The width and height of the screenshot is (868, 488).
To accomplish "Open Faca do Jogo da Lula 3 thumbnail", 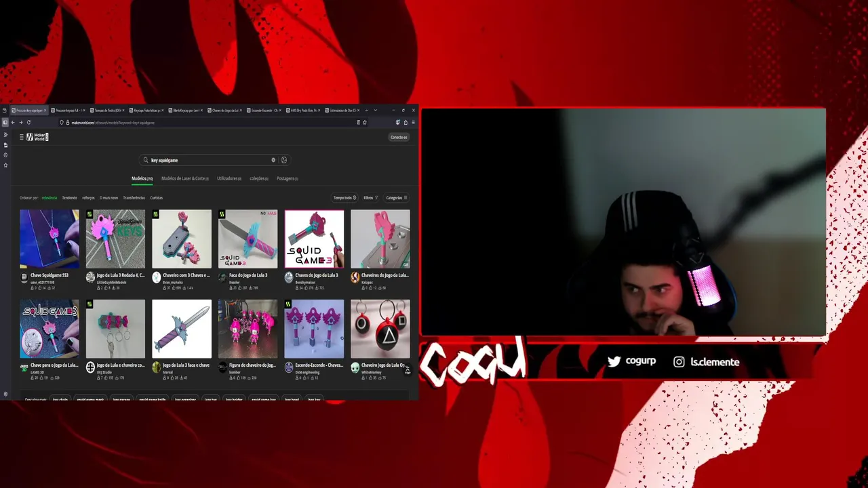I will tap(248, 239).
